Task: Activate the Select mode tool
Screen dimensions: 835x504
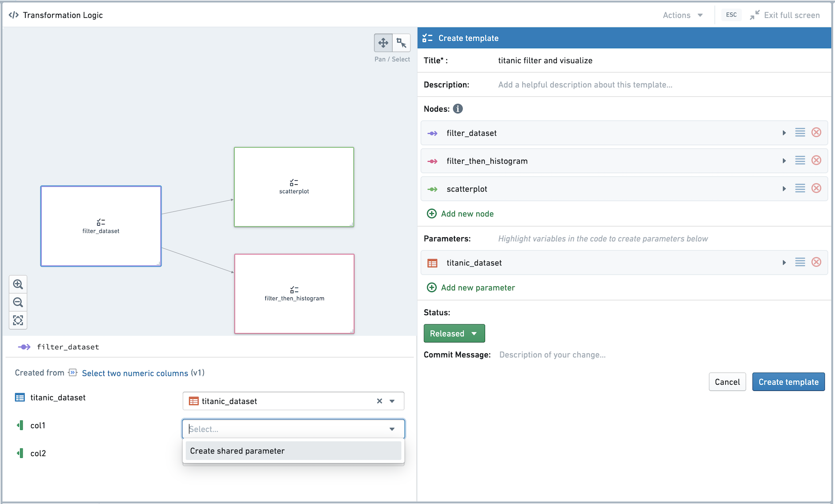Action: (x=402, y=43)
